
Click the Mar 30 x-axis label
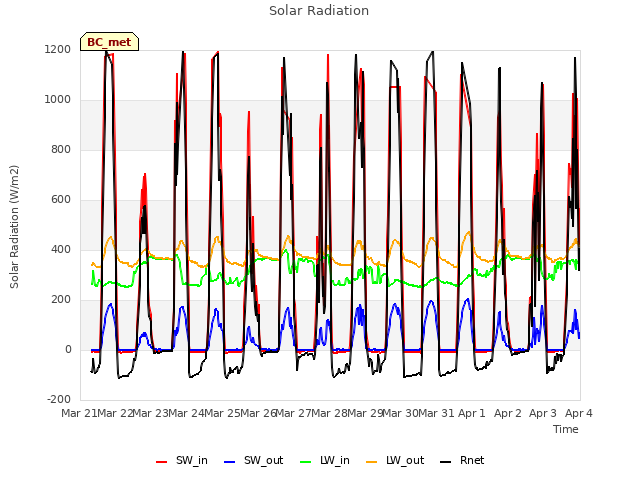[401, 413]
